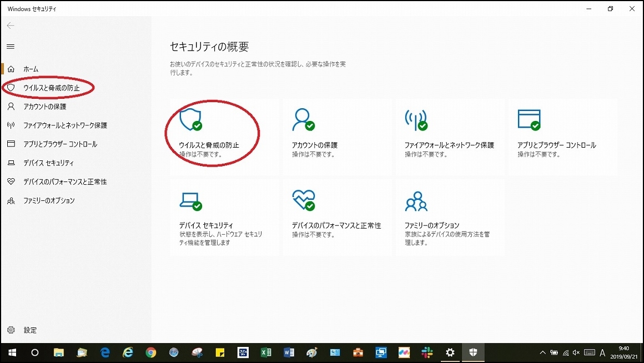644x363 pixels.
Task: Click the touch keyboard tray icon
Action: (590, 352)
